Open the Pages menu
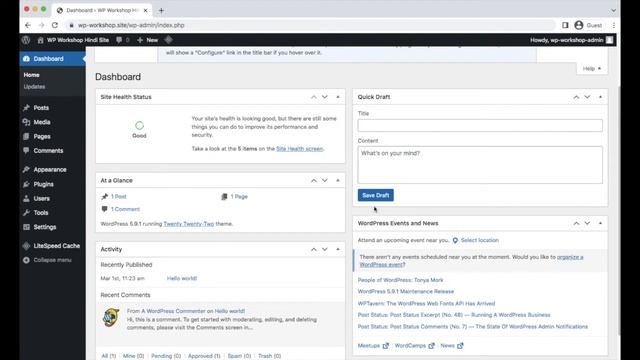640x360 pixels. pos(42,136)
